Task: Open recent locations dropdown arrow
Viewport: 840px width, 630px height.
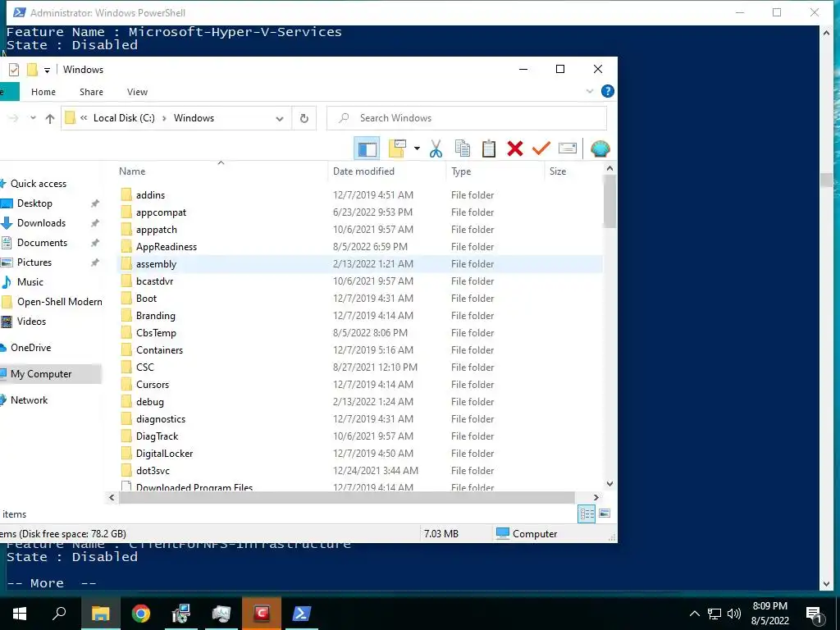Action: pos(33,118)
